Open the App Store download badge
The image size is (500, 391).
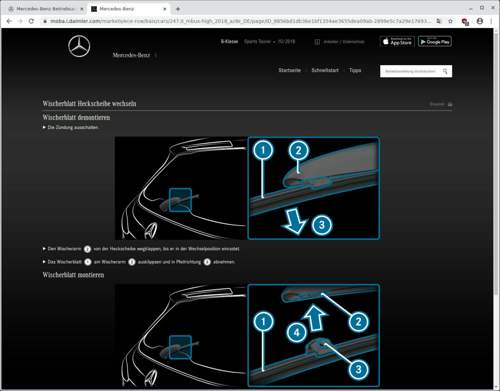tap(397, 42)
